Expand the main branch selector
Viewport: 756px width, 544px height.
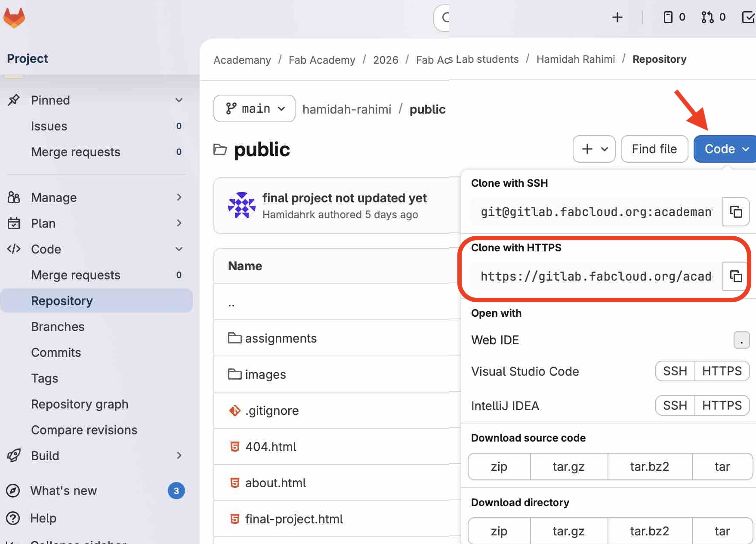click(x=254, y=108)
